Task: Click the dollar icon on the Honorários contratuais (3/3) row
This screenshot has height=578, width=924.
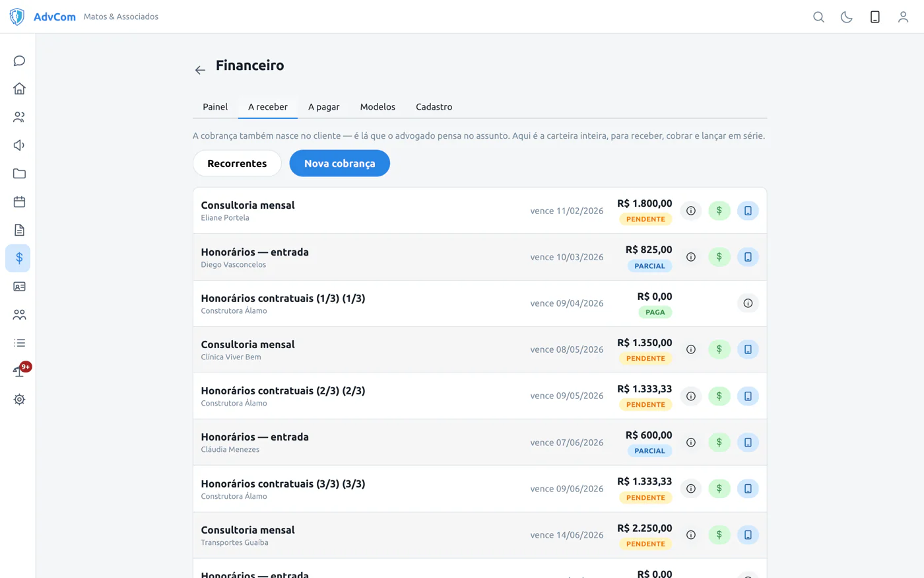Action: [x=719, y=489]
